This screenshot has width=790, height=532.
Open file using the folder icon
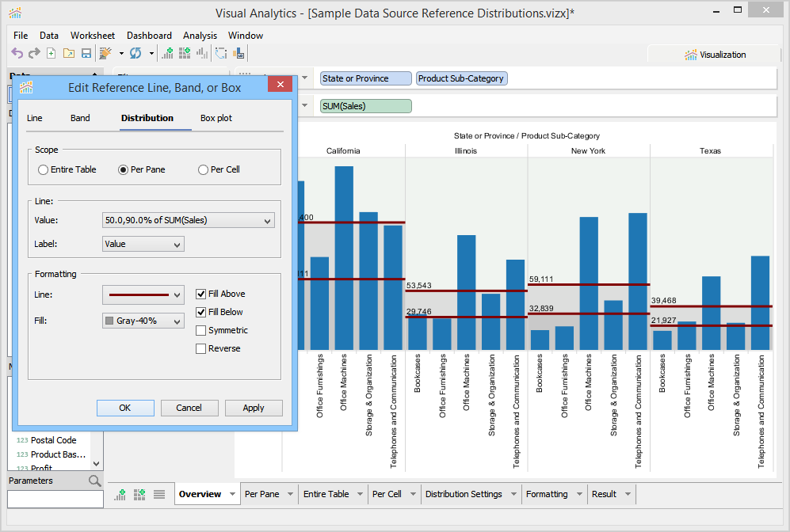click(x=68, y=53)
